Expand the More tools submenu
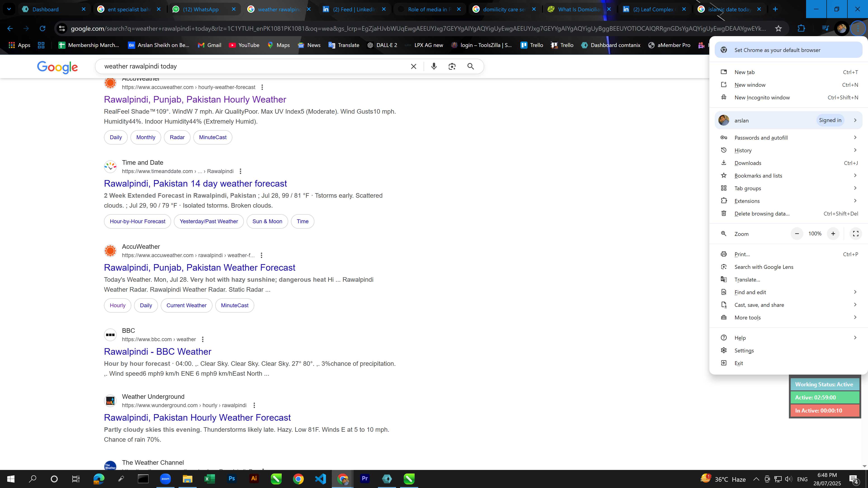The height and width of the screenshot is (488, 868). click(788, 318)
